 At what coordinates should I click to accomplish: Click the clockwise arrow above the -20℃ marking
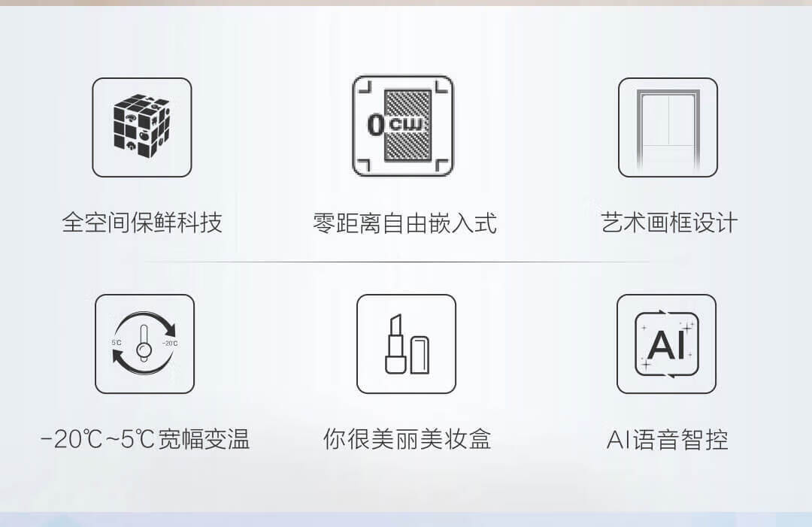(x=156, y=322)
